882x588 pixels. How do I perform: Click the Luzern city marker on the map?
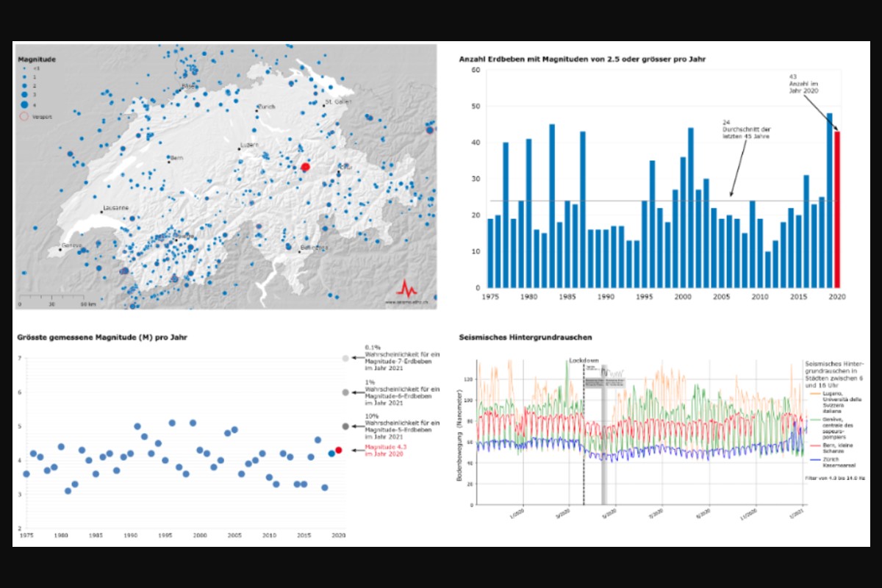click(x=239, y=148)
